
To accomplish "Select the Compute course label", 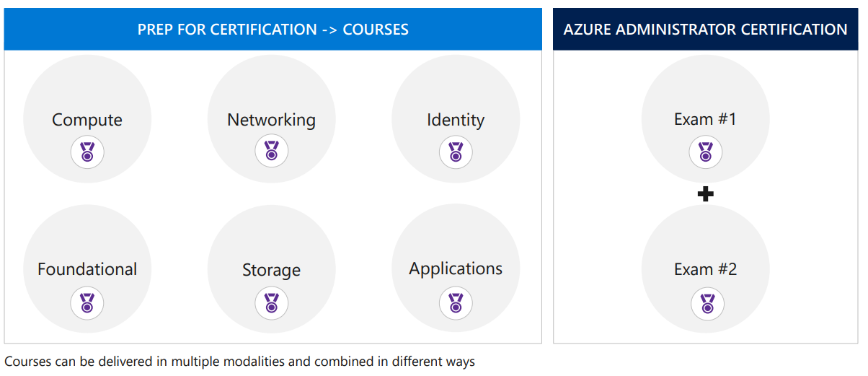I will pos(87,120).
